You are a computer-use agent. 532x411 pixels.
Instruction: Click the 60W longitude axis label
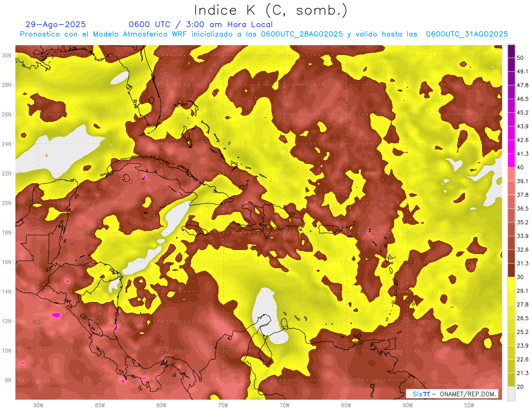[408, 406]
